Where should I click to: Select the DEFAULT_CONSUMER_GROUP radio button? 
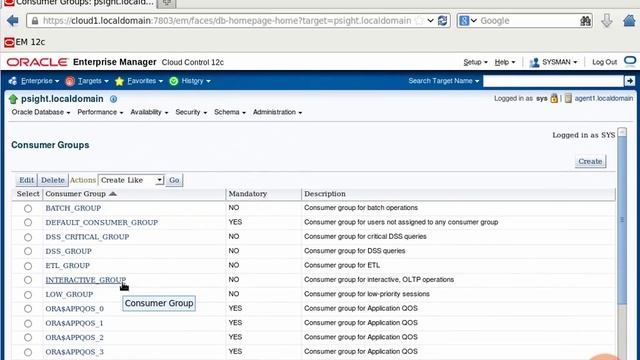click(x=28, y=222)
